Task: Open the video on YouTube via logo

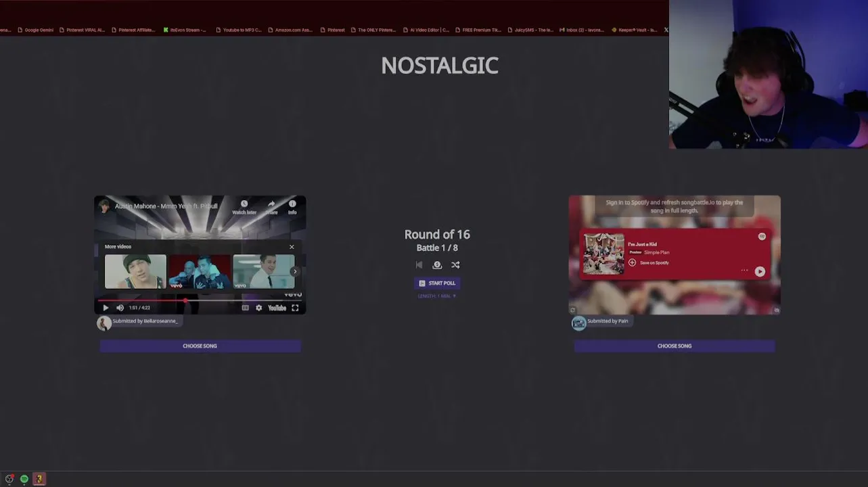Action: 277,308
